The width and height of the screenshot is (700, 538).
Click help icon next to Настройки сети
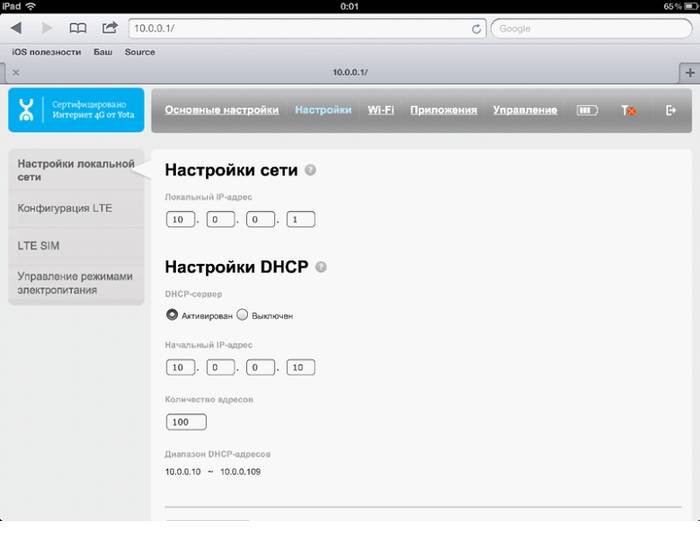(310, 170)
